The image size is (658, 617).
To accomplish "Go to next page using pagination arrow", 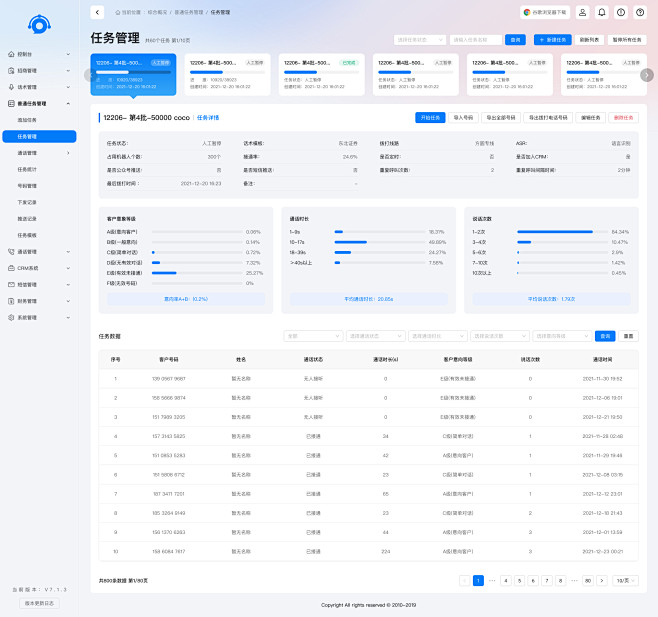I will (x=600, y=580).
